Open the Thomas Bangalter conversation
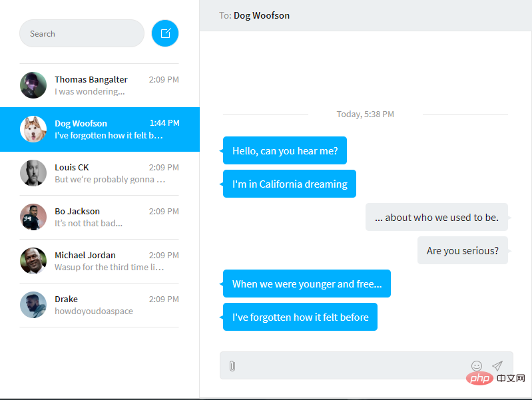The height and width of the screenshot is (400, 532). (x=99, y=85)
